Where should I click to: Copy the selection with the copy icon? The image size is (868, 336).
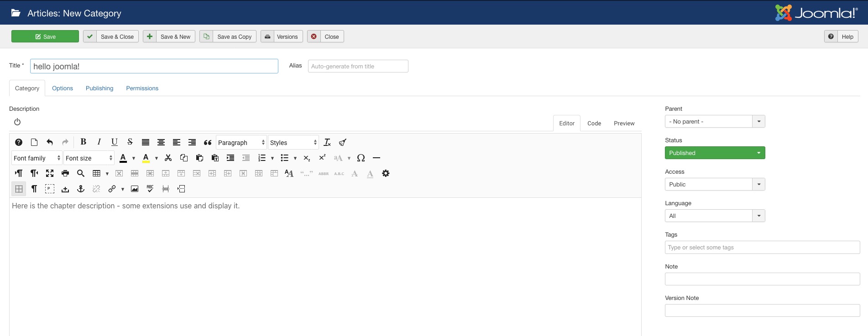[184, 158]
